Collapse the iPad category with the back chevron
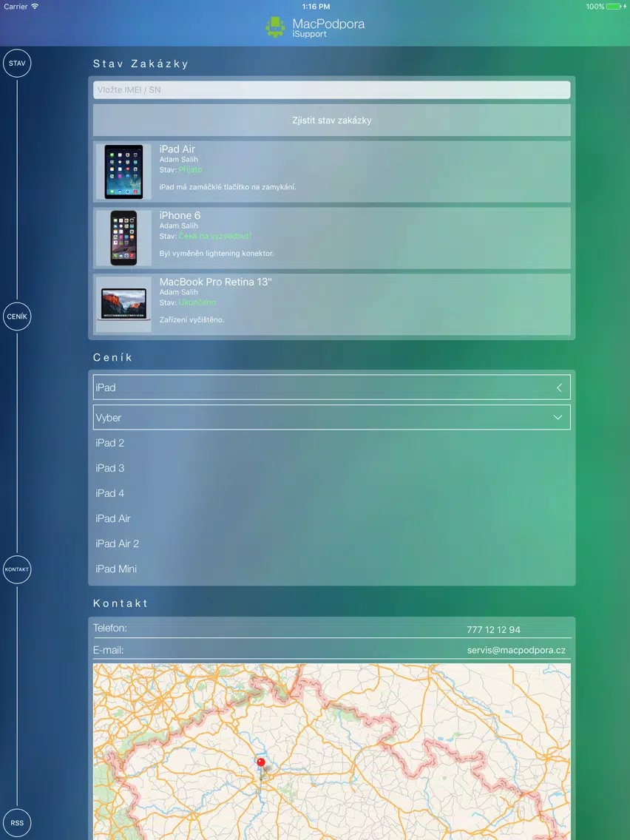This screenshot has width=630, height=840. [x=559, y=387]
